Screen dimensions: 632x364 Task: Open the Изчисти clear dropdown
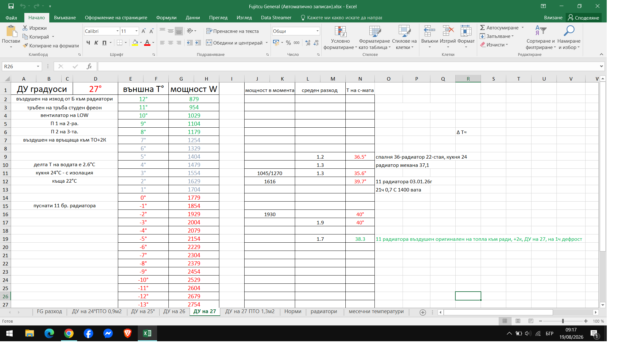pyautogui.click(x=494, y=45)
